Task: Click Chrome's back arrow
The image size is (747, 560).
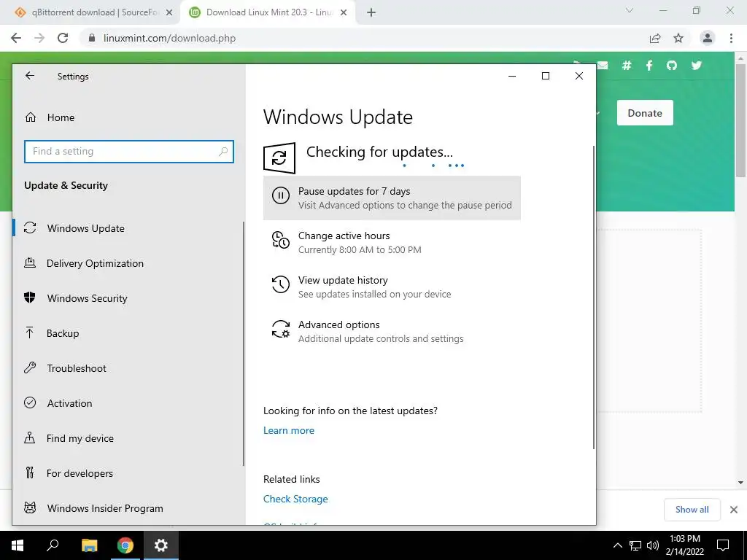Action: (x=16, y=38)
